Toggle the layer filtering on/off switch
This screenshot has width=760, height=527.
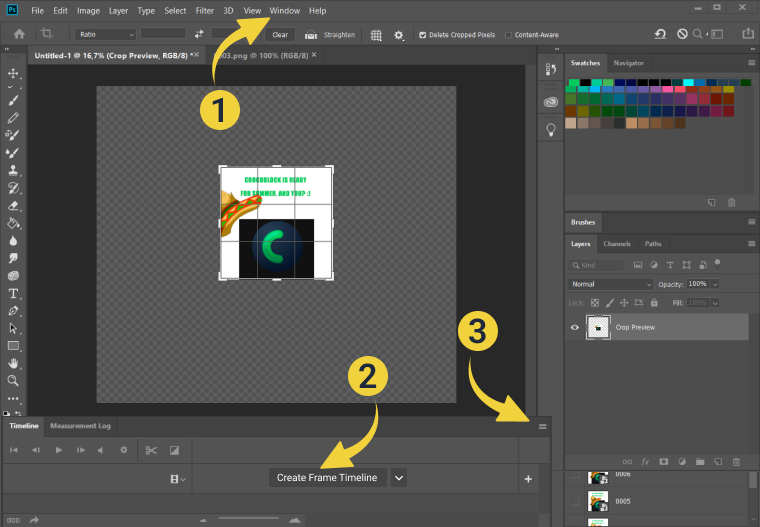point(717,264)
